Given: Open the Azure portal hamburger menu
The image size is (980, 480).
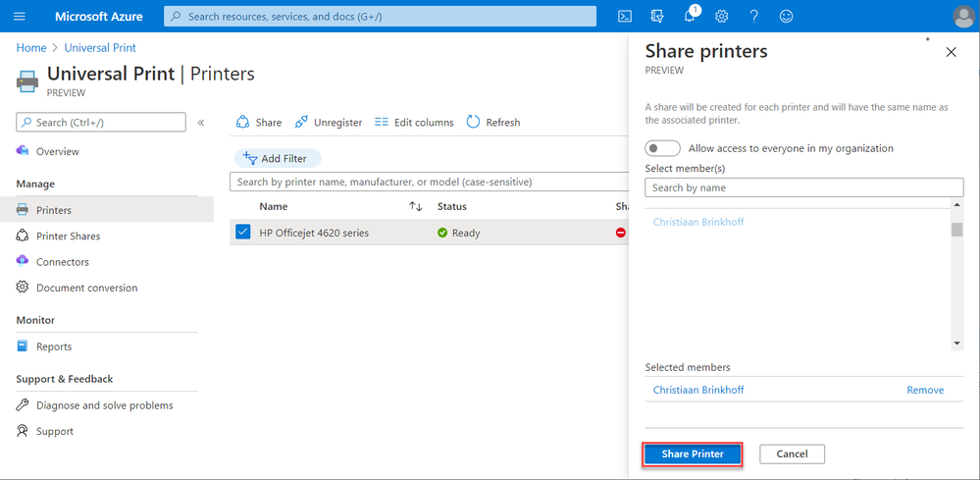Looking at the screenshot, I should click(x=20, y=17).
